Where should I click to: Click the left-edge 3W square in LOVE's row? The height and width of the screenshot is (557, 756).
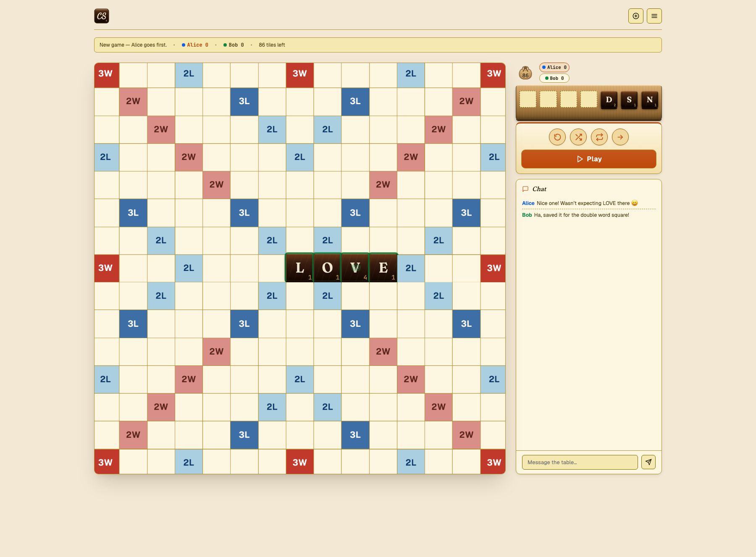pyautogui.click(x=107, y=268)
